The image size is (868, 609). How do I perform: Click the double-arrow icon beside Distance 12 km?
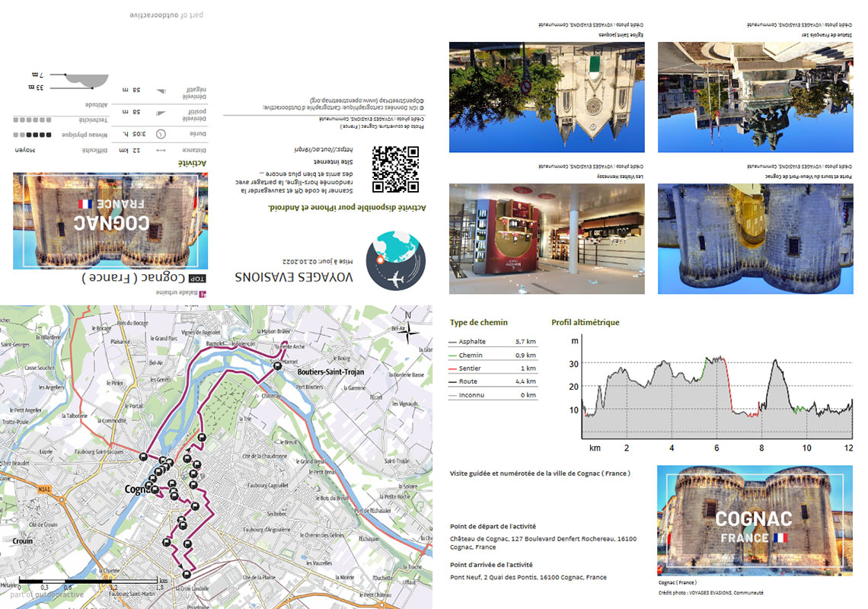(161, 150)
